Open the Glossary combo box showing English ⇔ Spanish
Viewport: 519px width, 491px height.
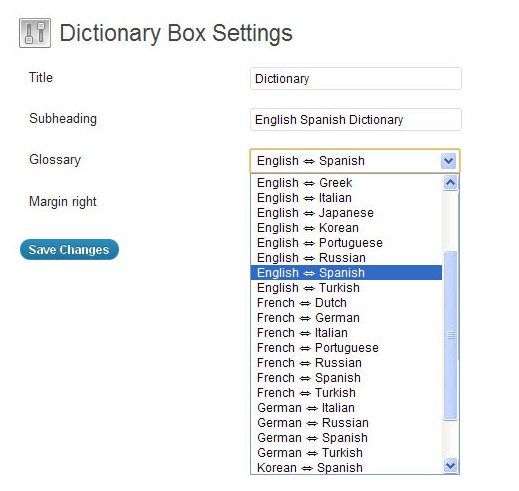tap(355, 161)
